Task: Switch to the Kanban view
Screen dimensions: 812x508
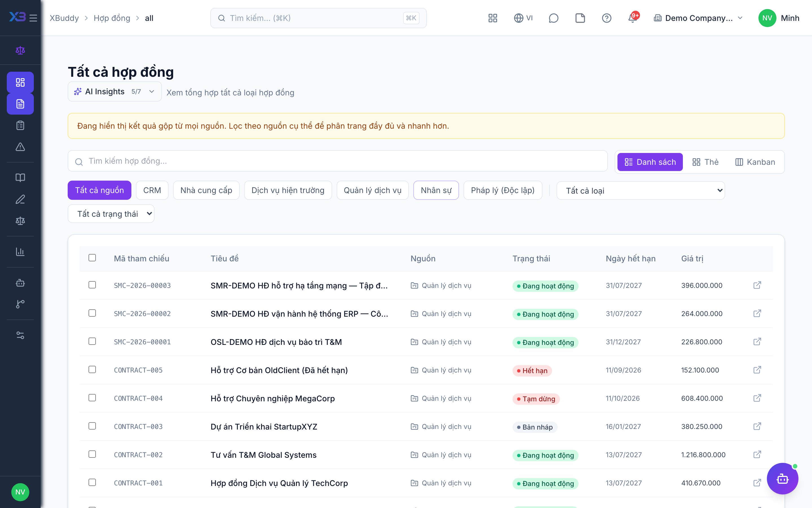Action: pyautogui.click(x=755, y=162)
